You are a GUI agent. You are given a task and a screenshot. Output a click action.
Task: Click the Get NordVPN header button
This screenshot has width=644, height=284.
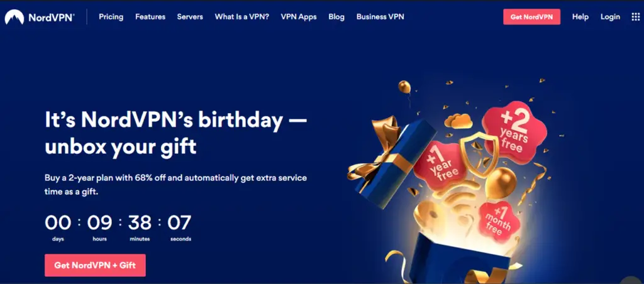pyautogui.click(x=531, y=17)
